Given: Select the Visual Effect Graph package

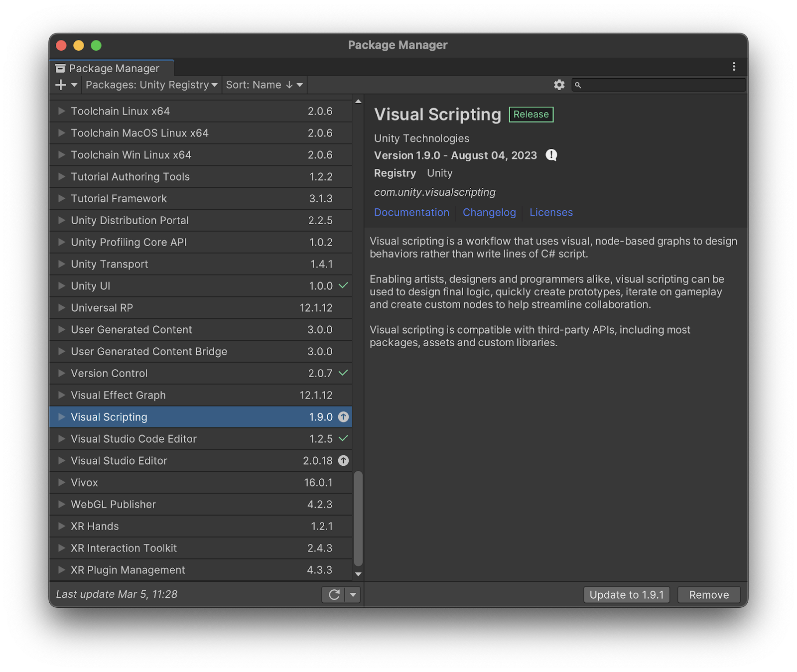Looking at the screenshot, I should click(201, 395).
